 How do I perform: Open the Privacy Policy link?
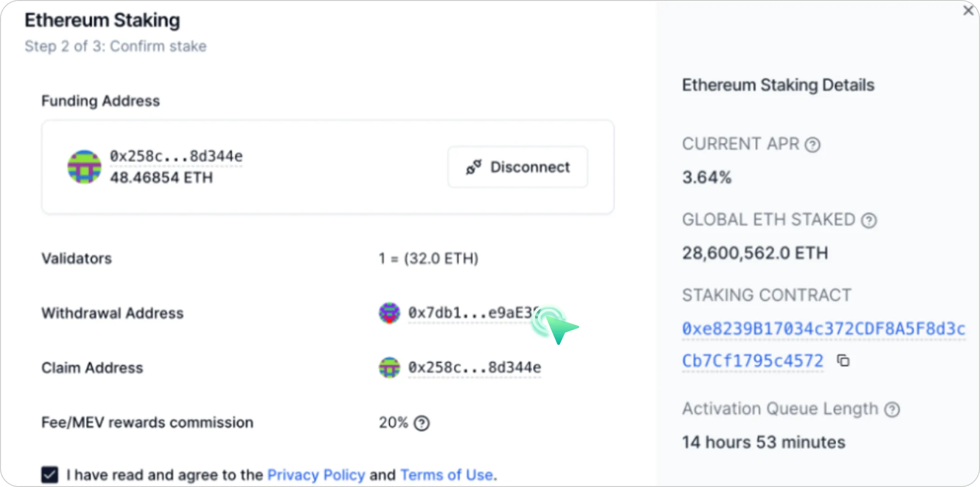[316, 475]
